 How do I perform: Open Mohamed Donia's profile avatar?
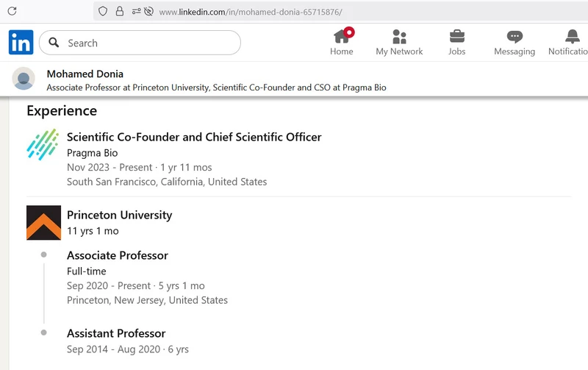(x=24, y=79)
